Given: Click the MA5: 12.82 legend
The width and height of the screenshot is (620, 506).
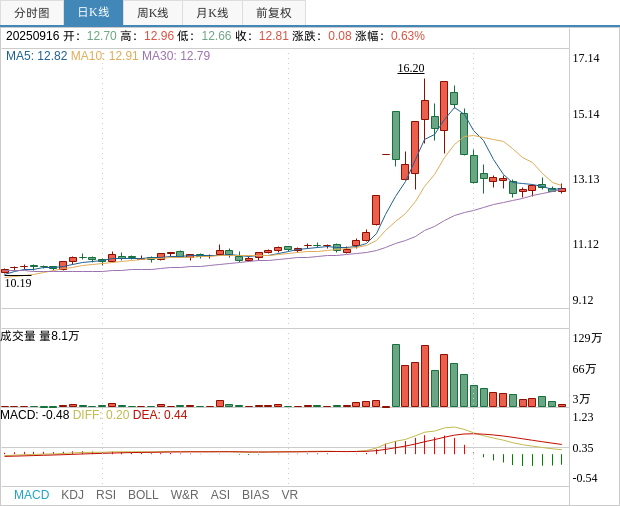Looking at the screenshot, I should (x=36, y=56).
